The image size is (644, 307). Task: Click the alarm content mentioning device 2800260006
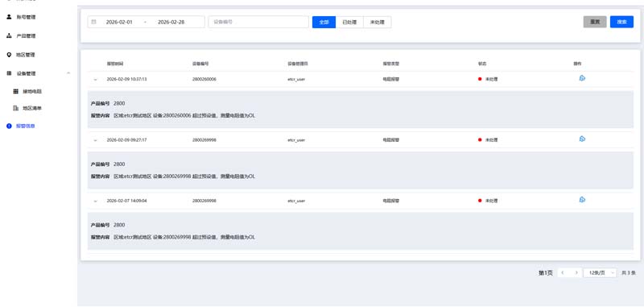click(x=184, y=115)
